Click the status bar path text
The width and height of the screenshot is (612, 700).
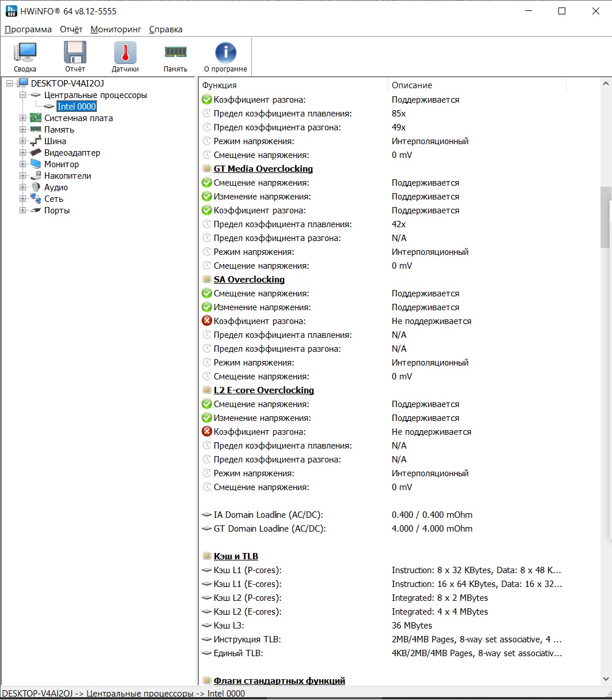point(123,694)
